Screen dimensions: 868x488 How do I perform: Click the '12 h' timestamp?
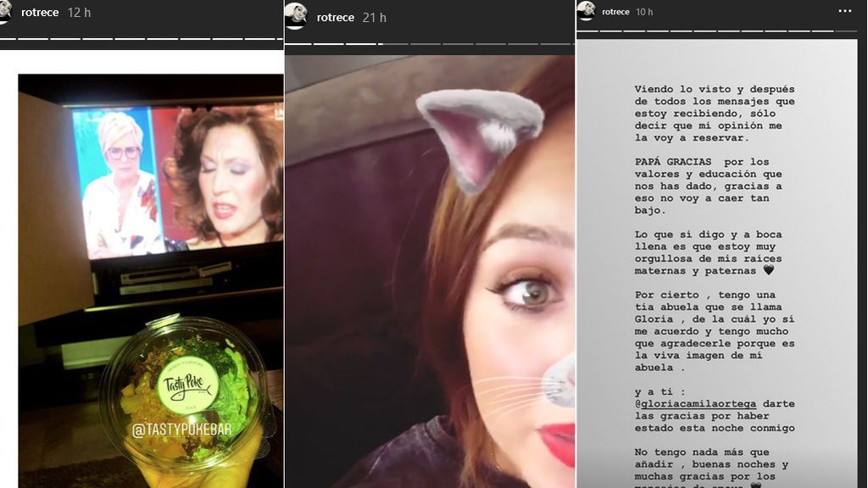pyautogui.click(x=79, y=13)
